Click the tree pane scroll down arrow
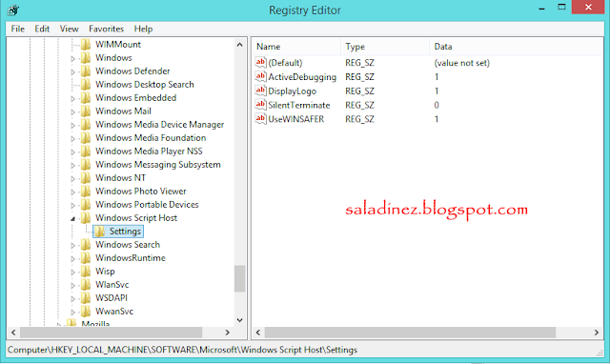 239,320
